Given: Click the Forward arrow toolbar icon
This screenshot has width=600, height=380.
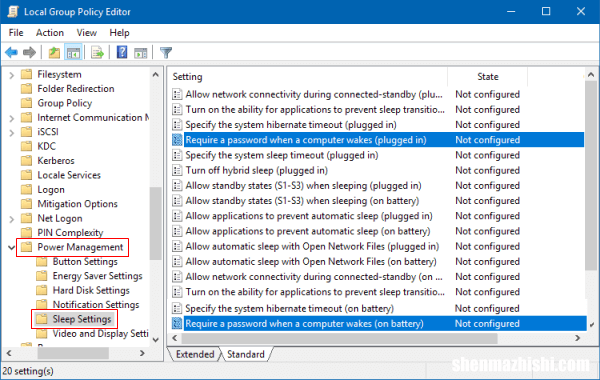Looking at the screenshot, I should coord(29,52).
